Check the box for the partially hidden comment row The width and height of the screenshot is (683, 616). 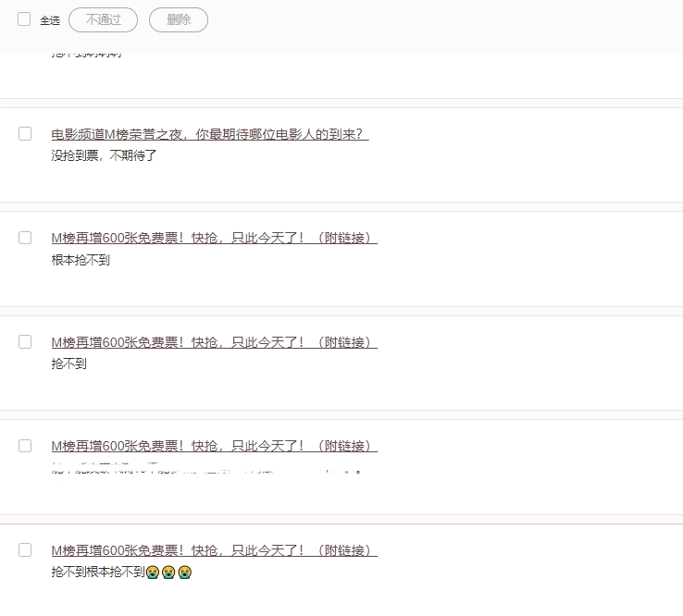coord(25,446)
